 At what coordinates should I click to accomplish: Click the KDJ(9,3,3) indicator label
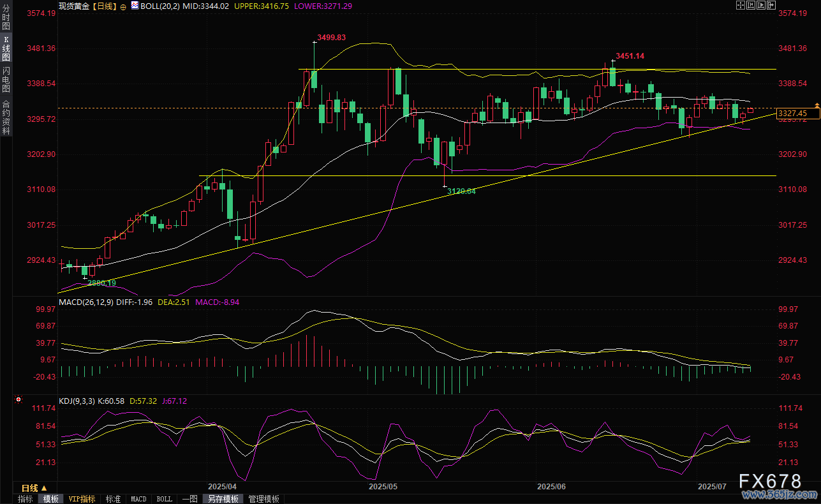coord(77,401)
